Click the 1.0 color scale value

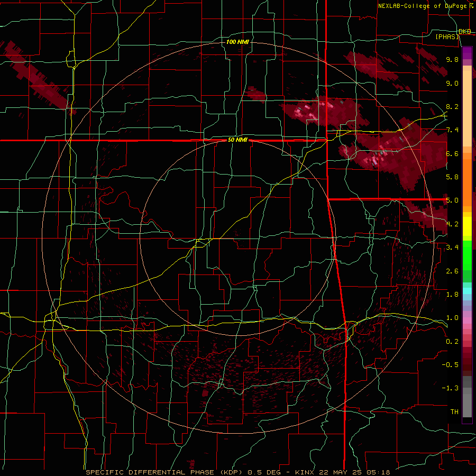click(452, 318)
